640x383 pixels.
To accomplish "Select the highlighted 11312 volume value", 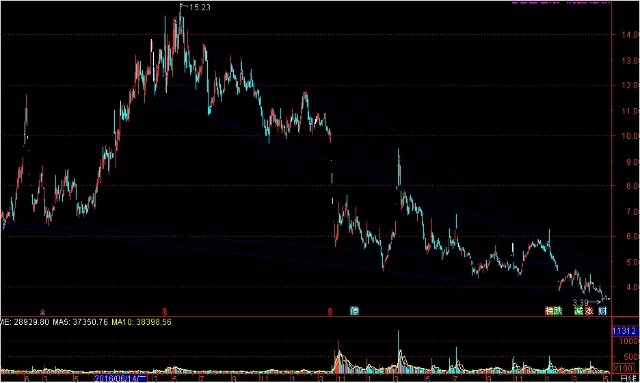I will 624,331.
